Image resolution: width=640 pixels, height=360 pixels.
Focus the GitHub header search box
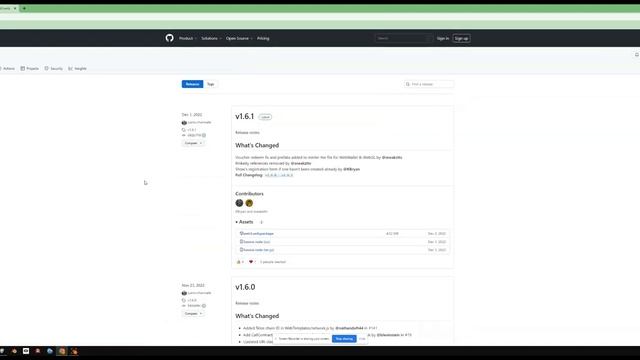tap(403, 38)
